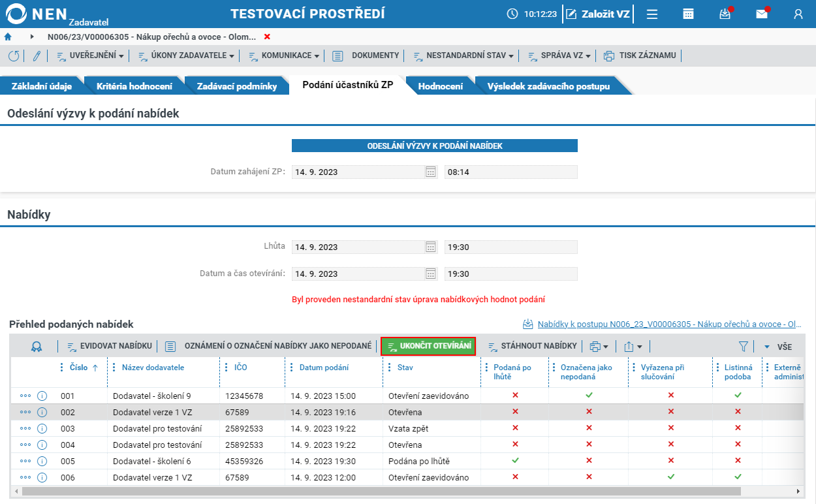The height and width of the screenshot is (504, 816).
Task: Click the NEN Zadavatel logo
Action: coord(57,14)
